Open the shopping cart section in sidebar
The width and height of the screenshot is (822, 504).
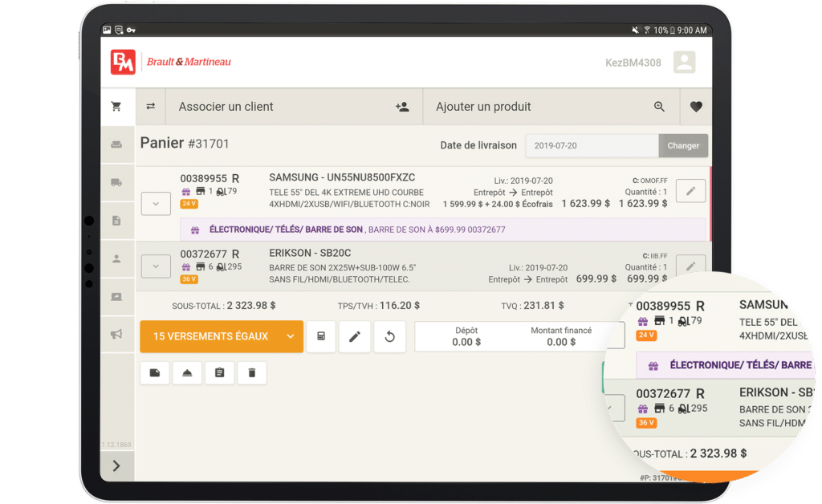click(x=116, y=107)
